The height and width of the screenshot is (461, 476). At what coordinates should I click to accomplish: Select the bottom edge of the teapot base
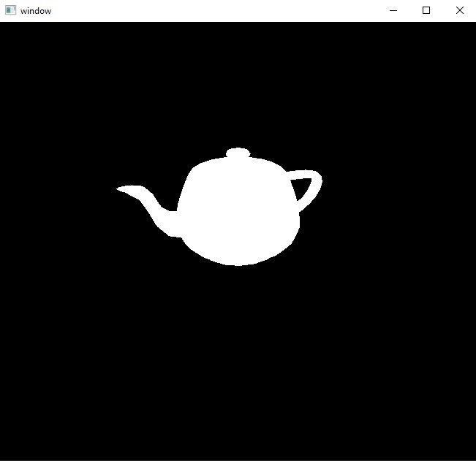pyautogui.click(x=238, y=264)
